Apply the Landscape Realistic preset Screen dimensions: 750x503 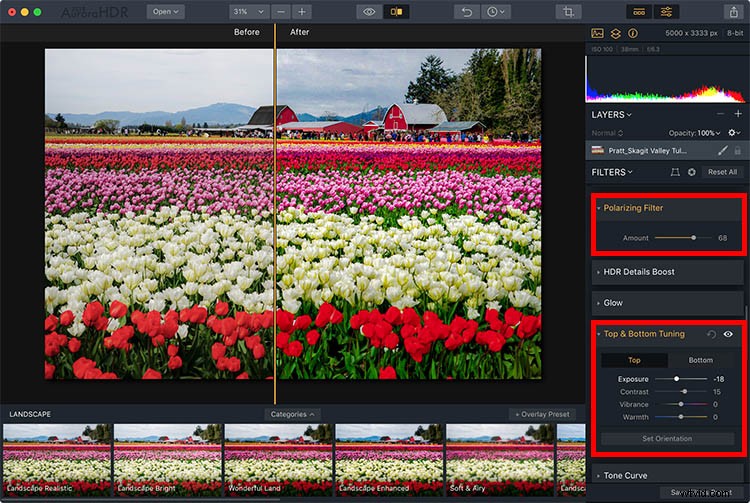click(57, 460)
